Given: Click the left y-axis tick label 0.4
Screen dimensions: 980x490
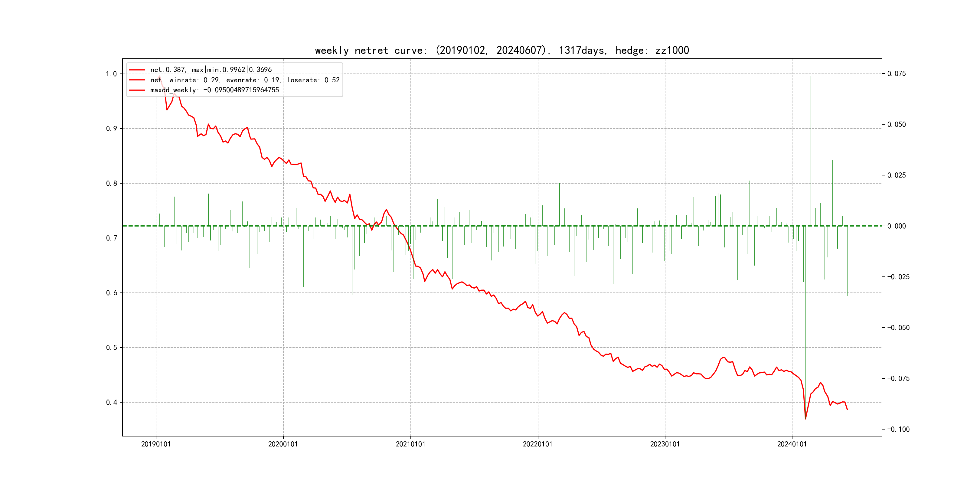Looking at the screenshot, I should point(111,403).
